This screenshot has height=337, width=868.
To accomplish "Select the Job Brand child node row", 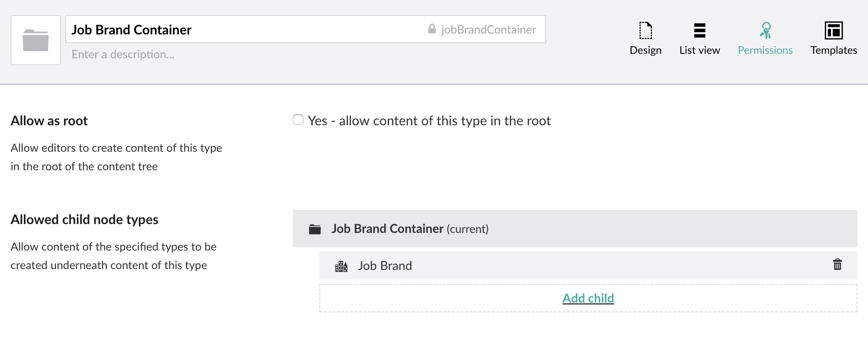I will point(588,266).
